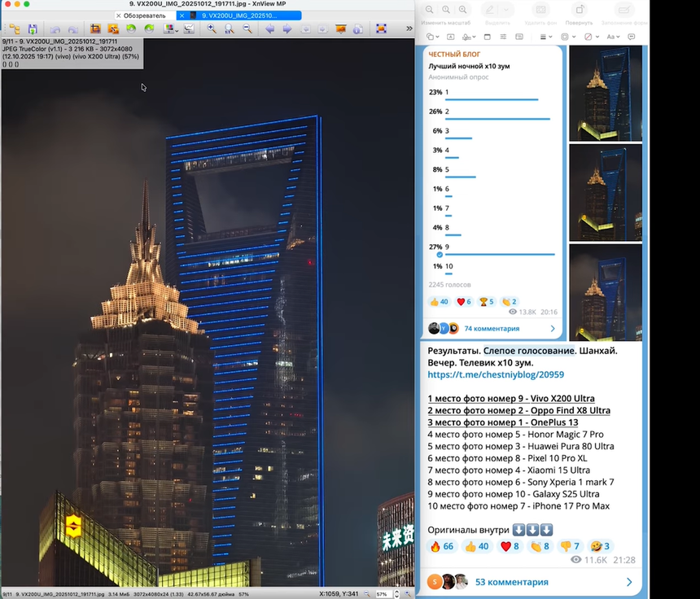Image resolution: width=700 pixels, height=599 pixels.
Task: Open the text style Aa dropdown
Action: point(613,37)
